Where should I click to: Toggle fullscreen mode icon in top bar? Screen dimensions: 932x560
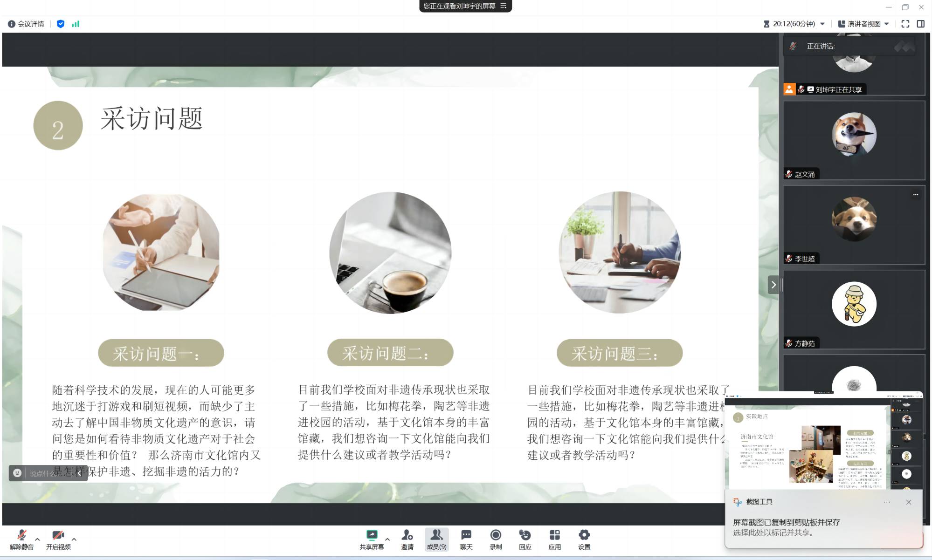point(905,24)
